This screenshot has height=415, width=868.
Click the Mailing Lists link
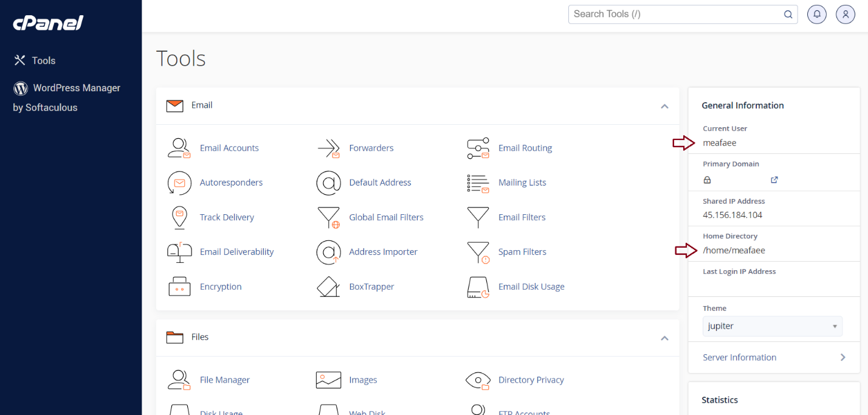click(522, 183)
